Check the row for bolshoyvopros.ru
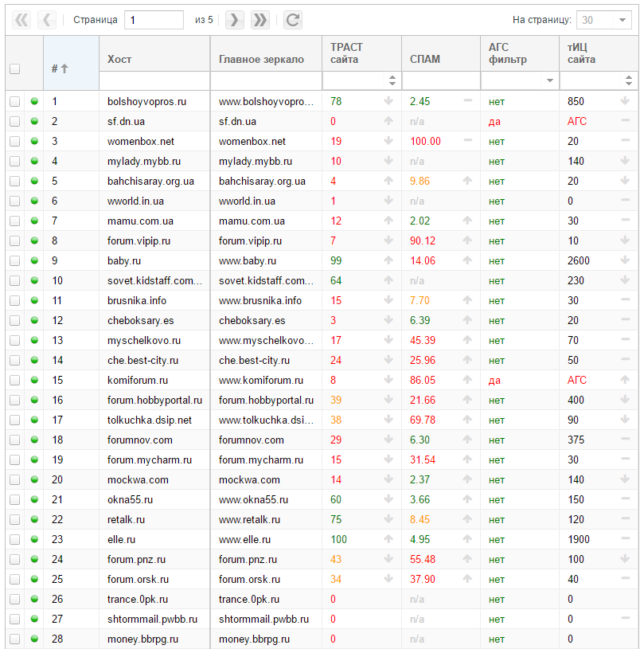 tap(15, 101)
